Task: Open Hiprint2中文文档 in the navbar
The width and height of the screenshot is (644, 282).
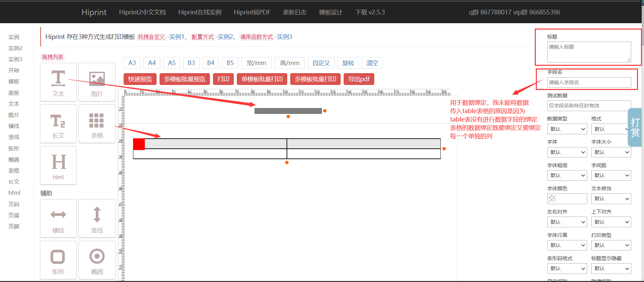Action: tap(142, 12)
